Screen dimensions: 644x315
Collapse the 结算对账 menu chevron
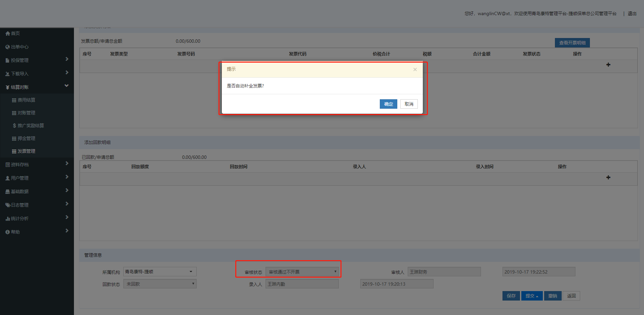click(67, 85)
